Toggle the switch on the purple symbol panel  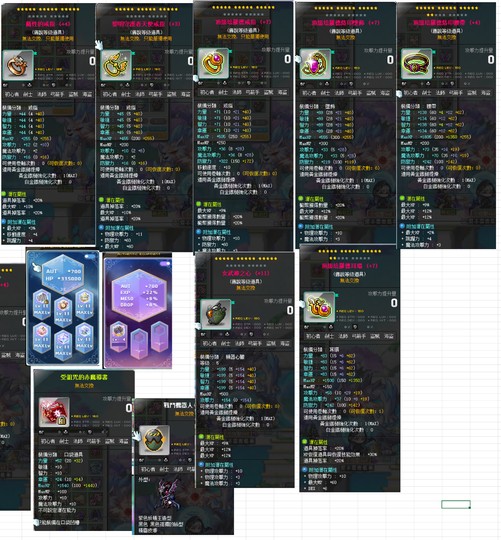[165, 263]
